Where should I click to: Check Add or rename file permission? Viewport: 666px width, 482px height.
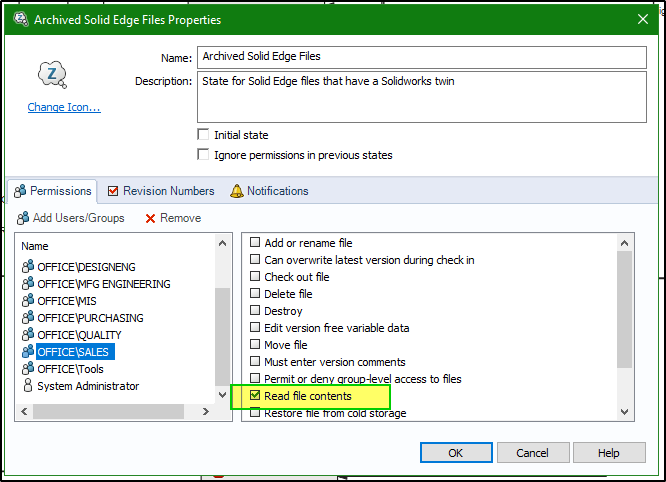(255, 242)
